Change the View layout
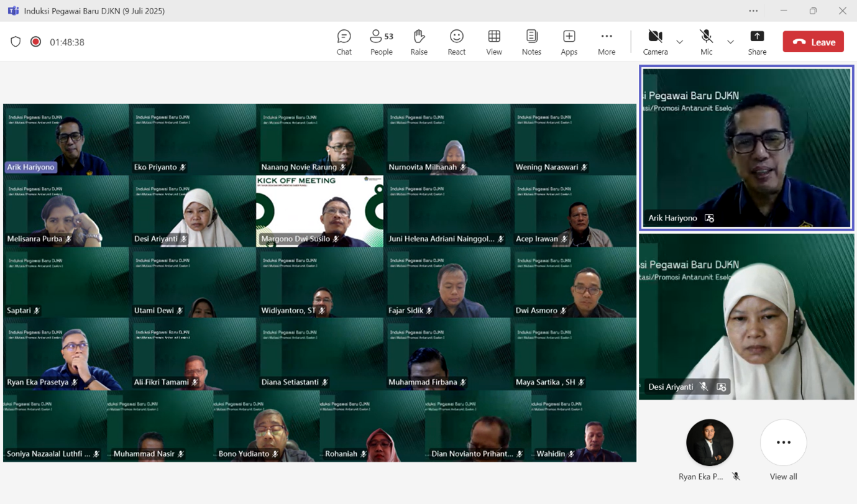857x504 pixels. 494,42
